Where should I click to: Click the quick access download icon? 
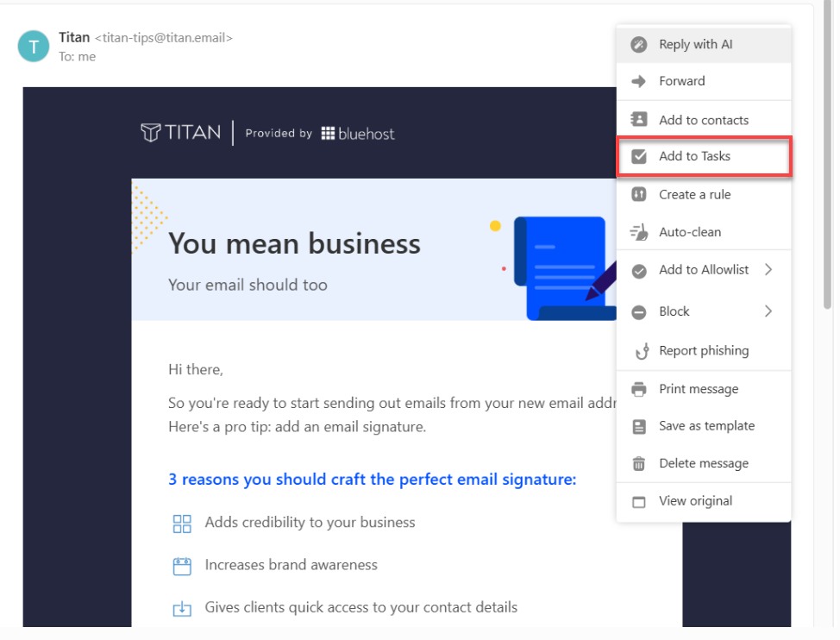(182, 608)
